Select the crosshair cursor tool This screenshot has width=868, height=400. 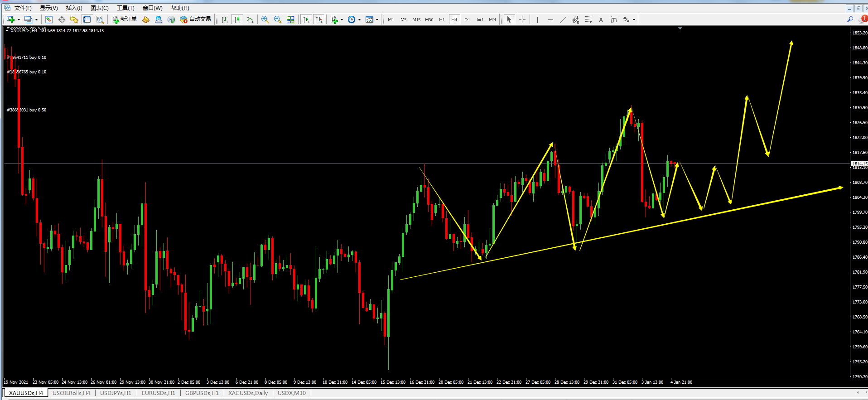522,19
